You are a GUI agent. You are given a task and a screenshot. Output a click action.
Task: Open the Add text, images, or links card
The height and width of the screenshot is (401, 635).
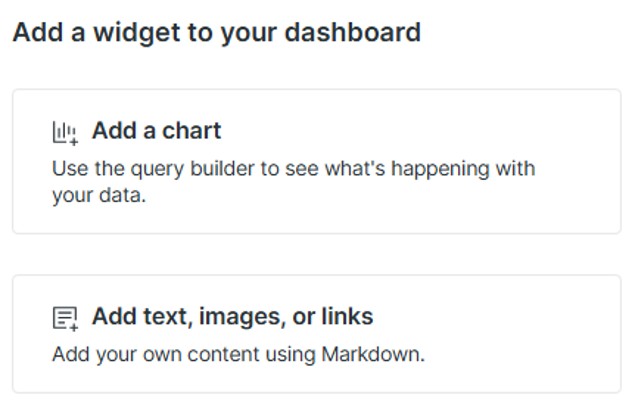pos(316,334)
